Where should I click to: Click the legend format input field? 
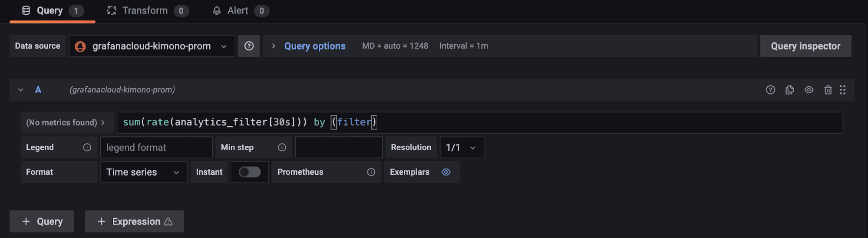156,147
